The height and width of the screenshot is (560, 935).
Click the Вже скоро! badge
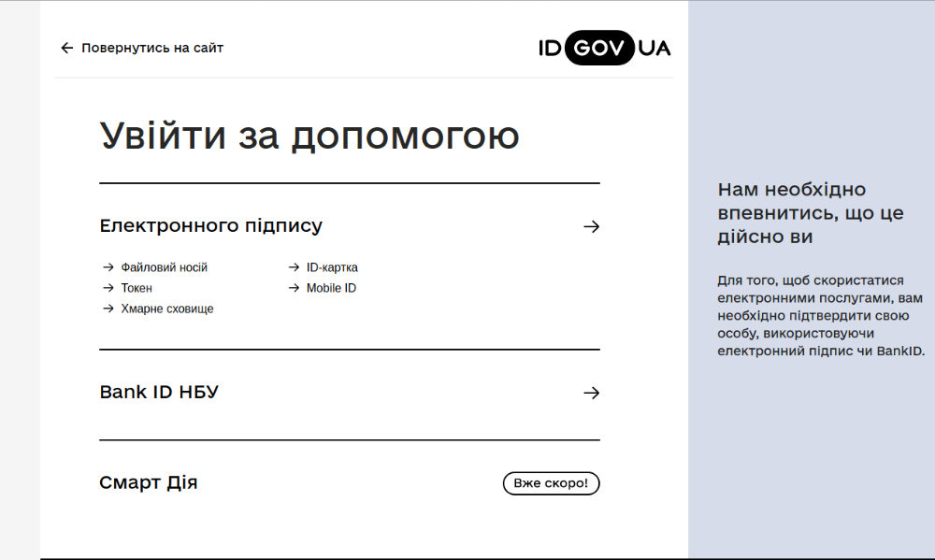551,483
